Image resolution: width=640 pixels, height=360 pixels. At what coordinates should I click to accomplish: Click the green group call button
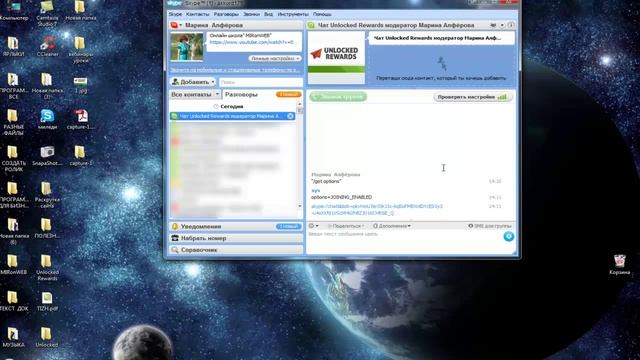coord(338,97)
